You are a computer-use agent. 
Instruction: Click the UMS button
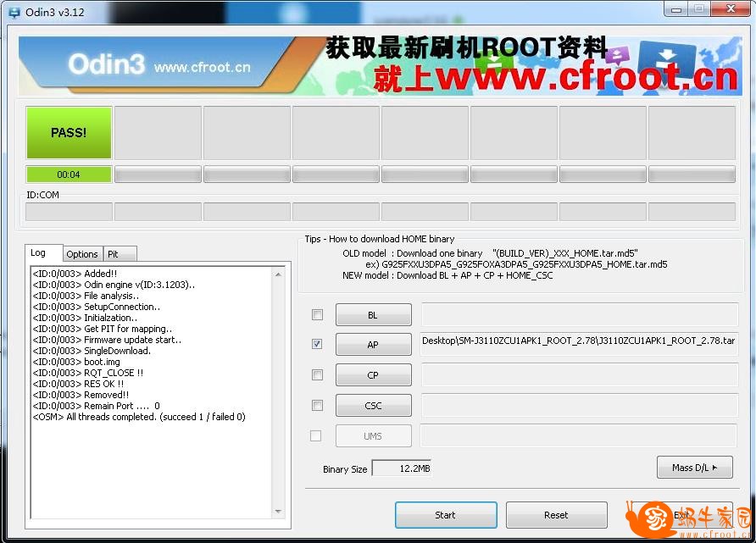point(374,436)
